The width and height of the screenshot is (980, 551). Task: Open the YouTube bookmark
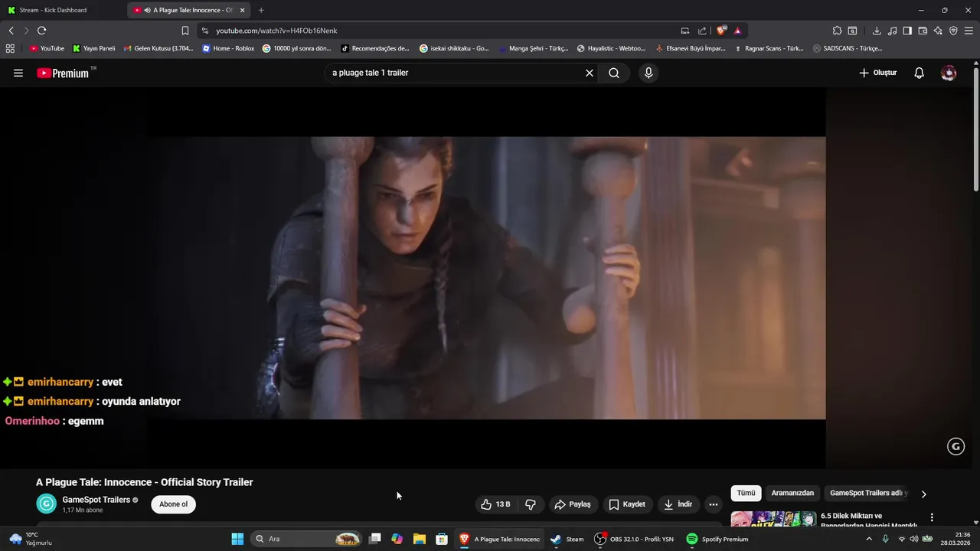click(47, 48)
